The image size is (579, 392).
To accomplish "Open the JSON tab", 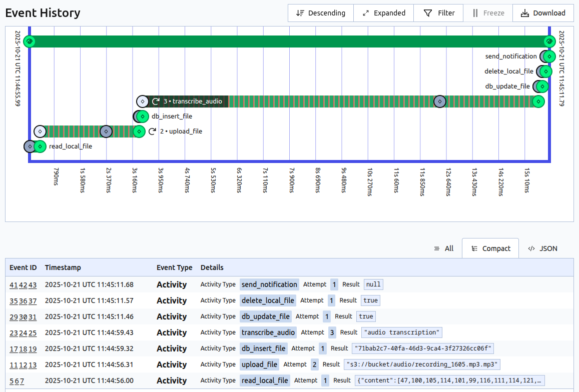I will [542, 248].
